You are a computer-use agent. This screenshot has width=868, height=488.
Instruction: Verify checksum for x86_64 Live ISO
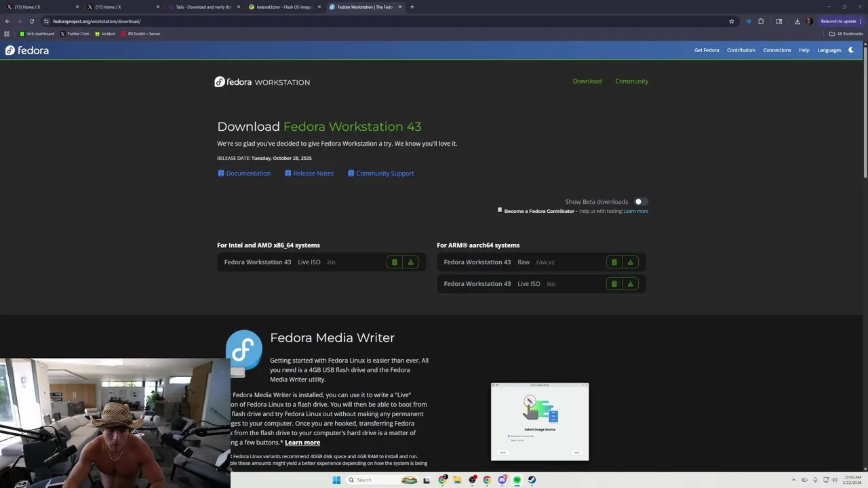coord(394,262)
